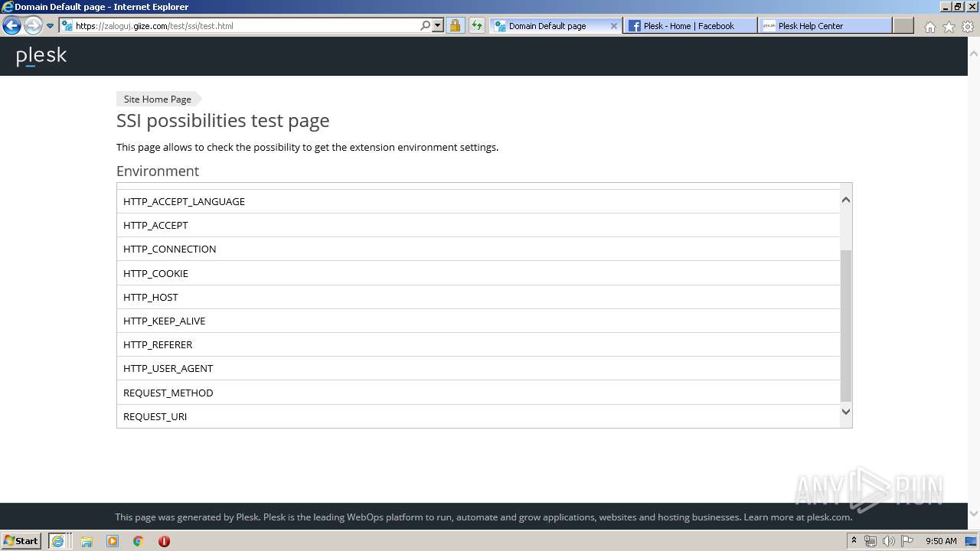Select the HTTP_ACCEPT row

(x=479, y=225)
